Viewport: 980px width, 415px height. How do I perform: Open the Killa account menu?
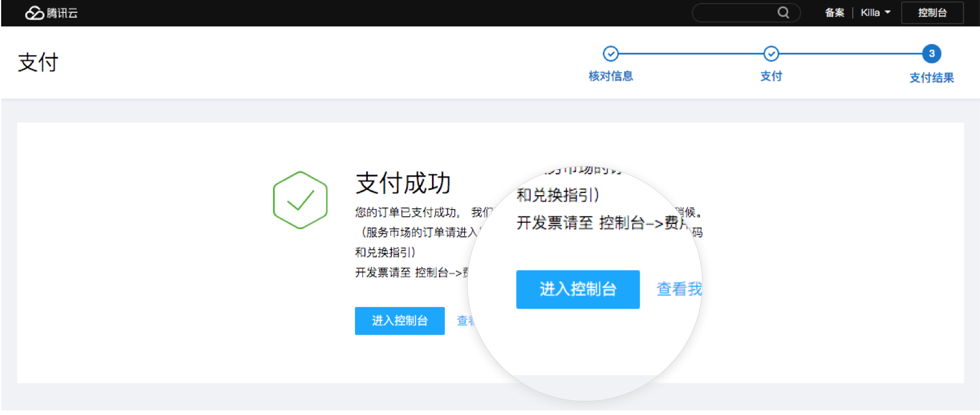coord(870,12)
